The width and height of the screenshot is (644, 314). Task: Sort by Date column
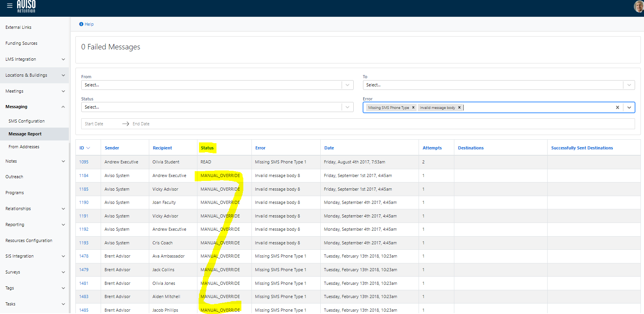pos(329,148)
